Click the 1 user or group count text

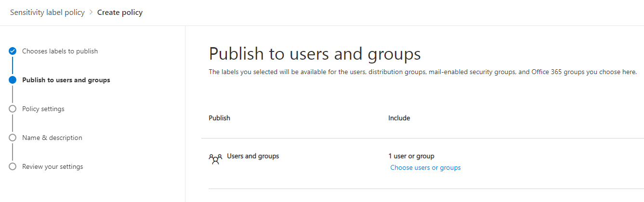[411, 156]
